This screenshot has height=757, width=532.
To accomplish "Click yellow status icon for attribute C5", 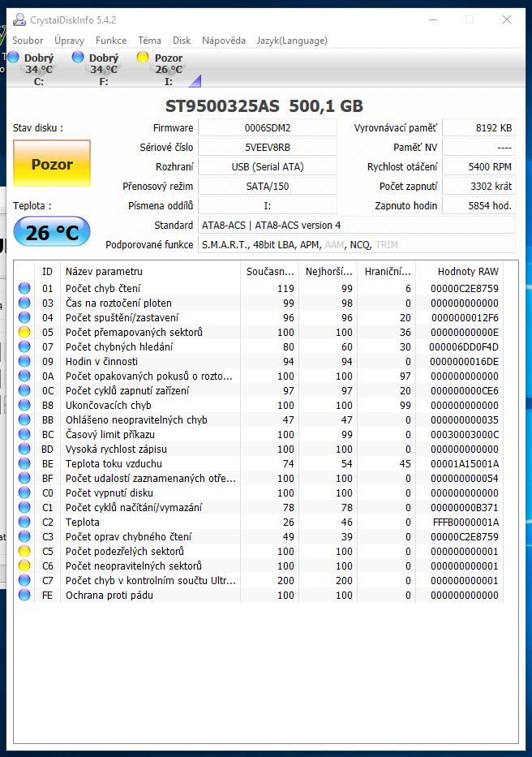I will (25, 551).
